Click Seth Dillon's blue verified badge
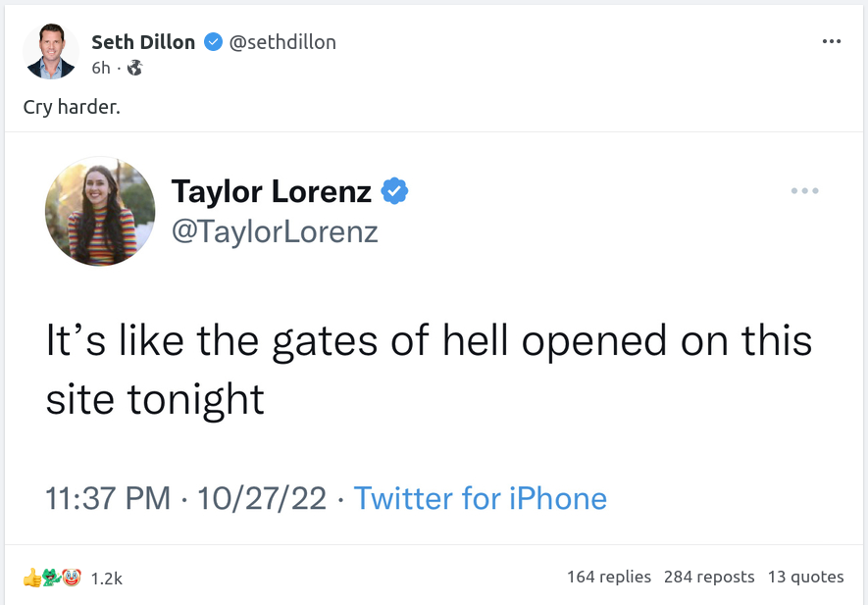This screenshot has width=868, height=605. pos(212,41)
